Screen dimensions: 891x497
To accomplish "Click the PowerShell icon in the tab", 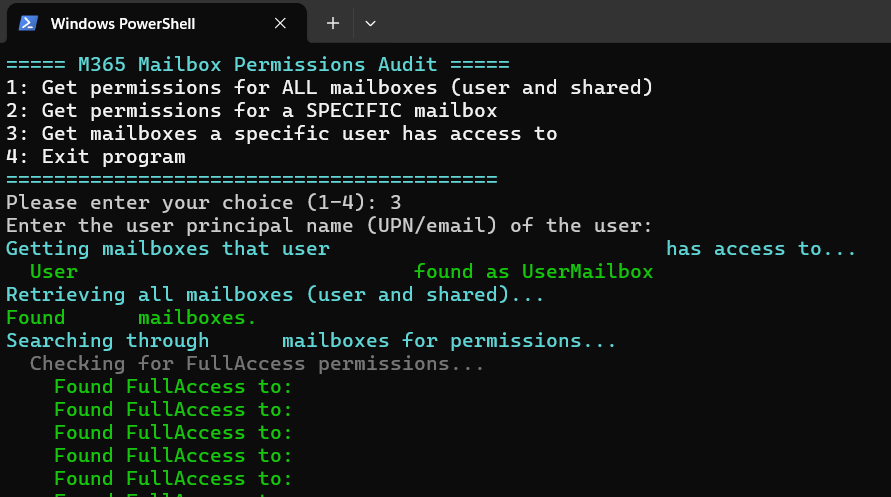I will (28, 23).
